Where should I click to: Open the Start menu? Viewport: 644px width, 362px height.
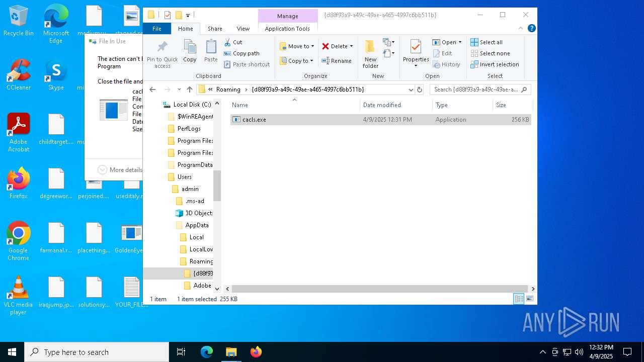click(x=12, y=352)
